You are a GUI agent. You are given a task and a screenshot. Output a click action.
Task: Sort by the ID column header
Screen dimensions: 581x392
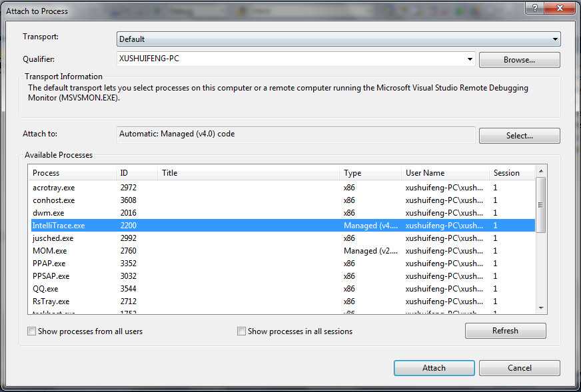point(137,173)
